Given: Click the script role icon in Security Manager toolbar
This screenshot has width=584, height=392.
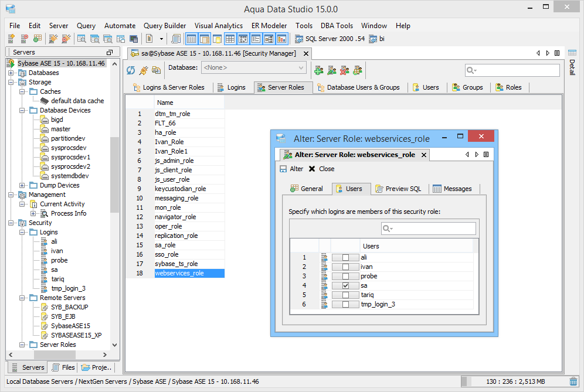Looking at the screenshot, I should point(358,70).
